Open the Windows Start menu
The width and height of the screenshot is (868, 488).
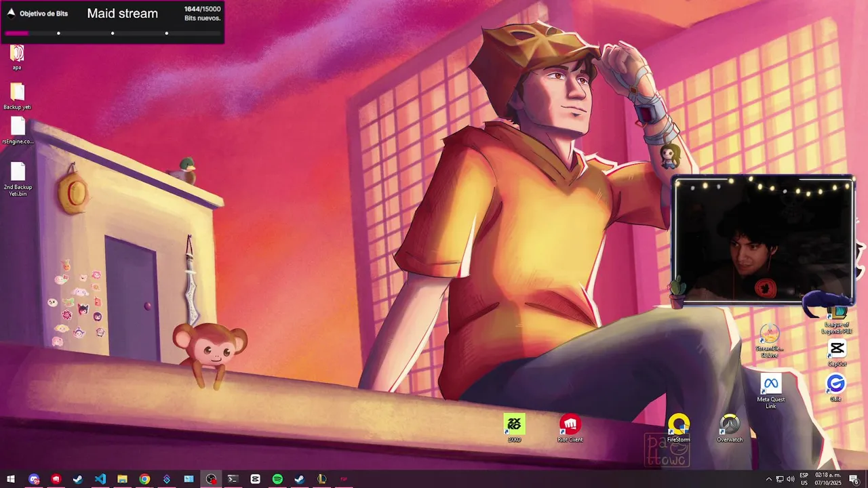click(11, 479)
